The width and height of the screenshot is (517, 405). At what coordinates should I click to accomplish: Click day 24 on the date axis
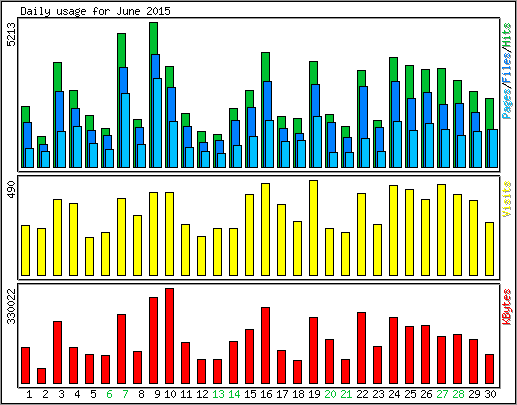coord(394,394)
